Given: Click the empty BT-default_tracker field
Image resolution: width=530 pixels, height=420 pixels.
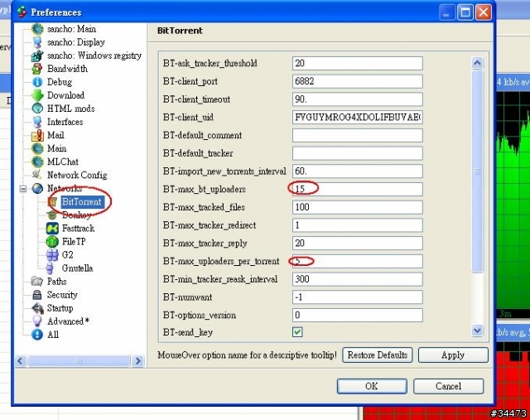Looking at the screenshot, I should click(357, 153).
